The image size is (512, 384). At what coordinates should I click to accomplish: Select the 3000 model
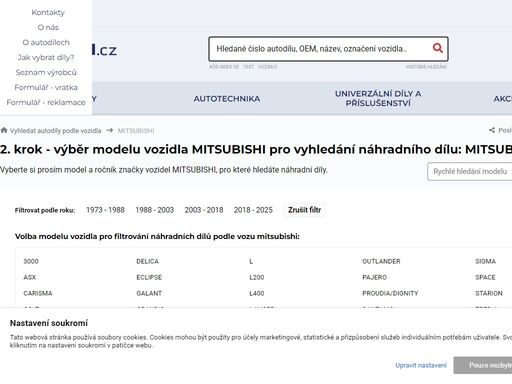pyautogui.click(x=31, y=261)
